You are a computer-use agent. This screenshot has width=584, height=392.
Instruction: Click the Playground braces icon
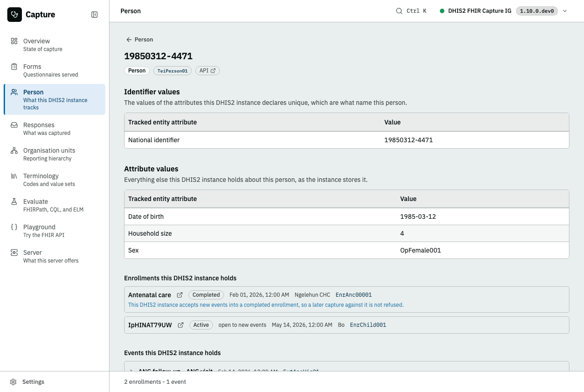pos(14,227)
